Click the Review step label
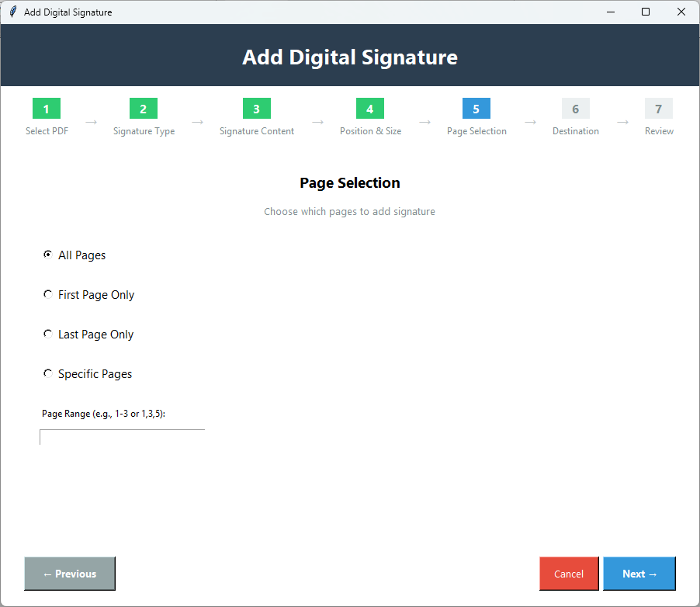This screenshot has height=607, width=700. point(658,130)
